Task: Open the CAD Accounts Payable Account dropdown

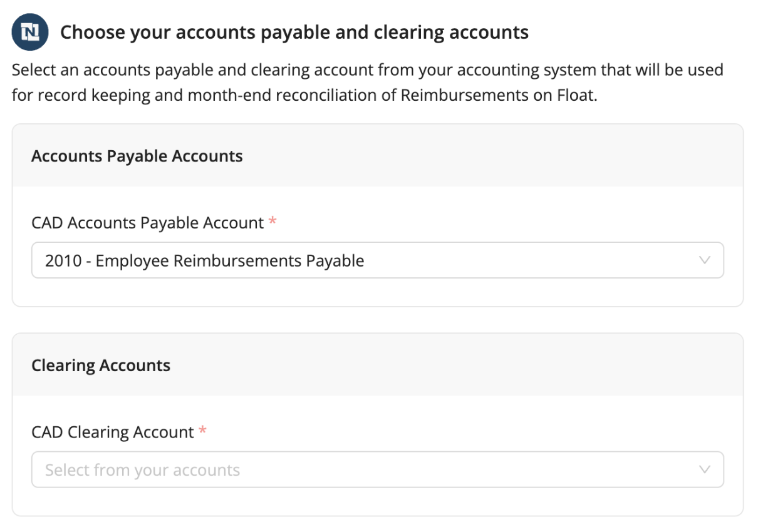Action: [378, 260]
